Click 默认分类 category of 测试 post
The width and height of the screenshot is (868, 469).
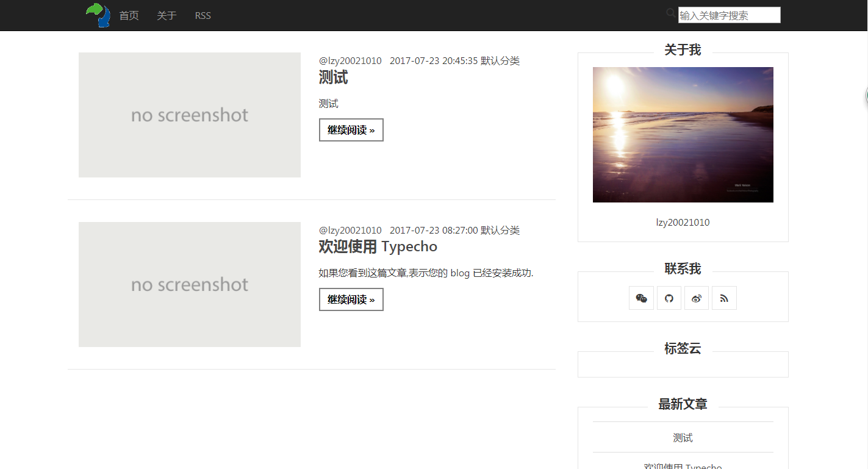tap(500, 61)
